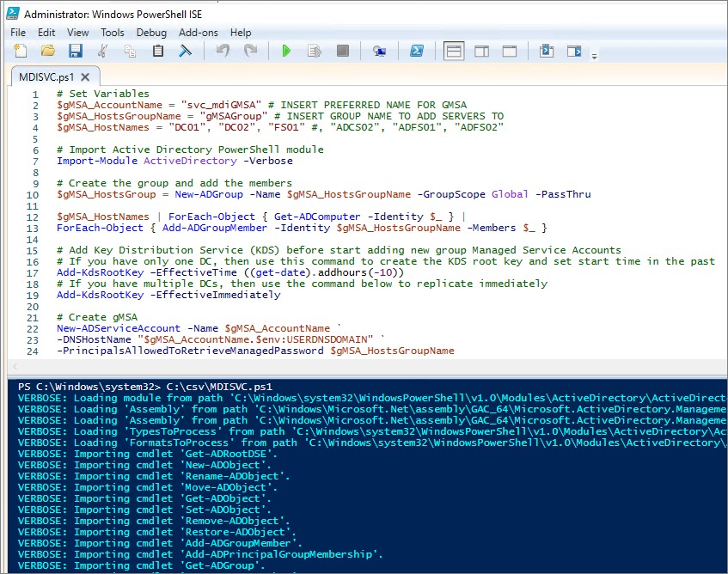
Task: Clear the console pane with the Clear icon
Action: (186, 51)
